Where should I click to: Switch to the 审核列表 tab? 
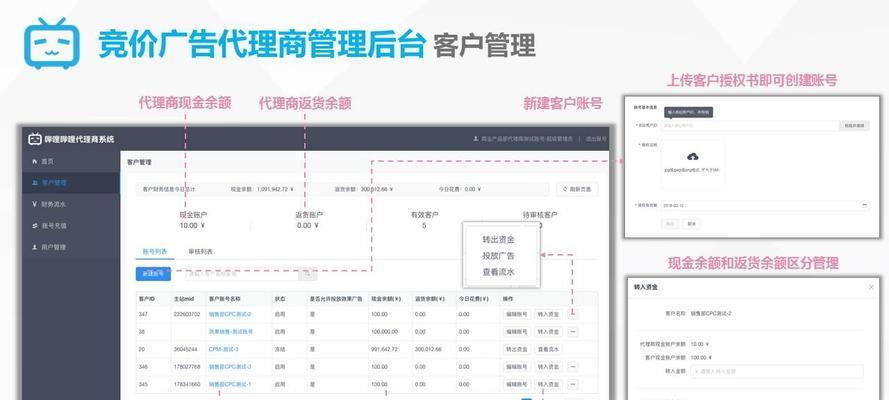pos(200,251)
